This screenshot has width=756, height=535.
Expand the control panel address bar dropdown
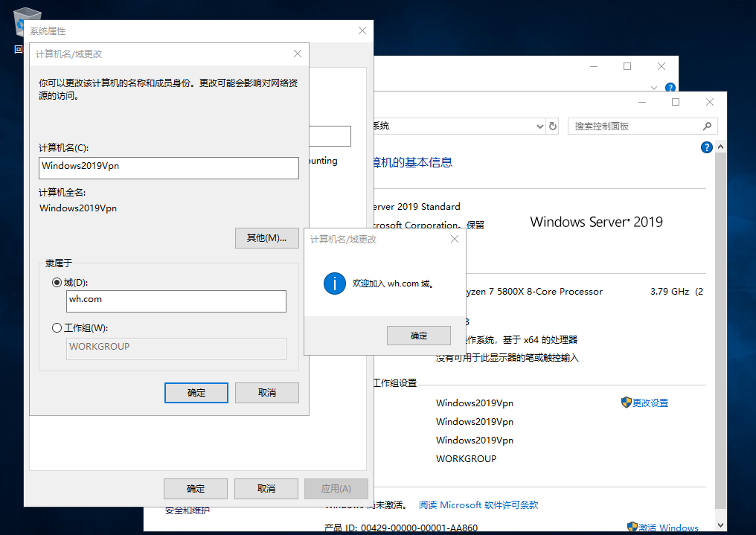click(x=540, y=126)
